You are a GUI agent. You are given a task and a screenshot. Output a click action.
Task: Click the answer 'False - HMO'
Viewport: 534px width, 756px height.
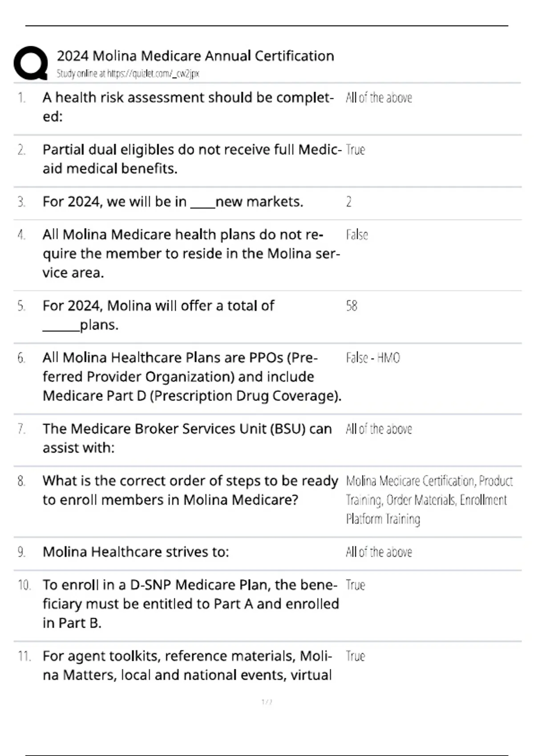(373, 358)
